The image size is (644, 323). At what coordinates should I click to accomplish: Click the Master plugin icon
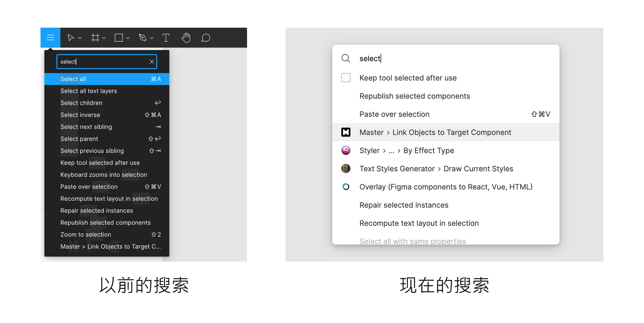coord(346,132)
